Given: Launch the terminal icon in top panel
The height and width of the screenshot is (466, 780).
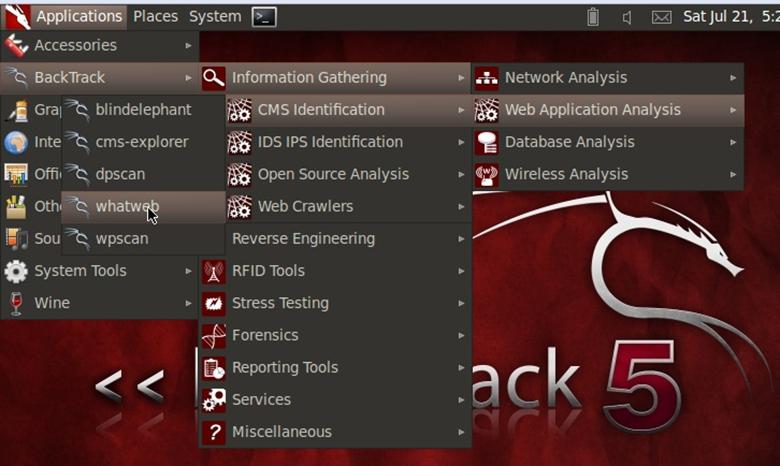Looking at the screenshot, I should point(264,16).
